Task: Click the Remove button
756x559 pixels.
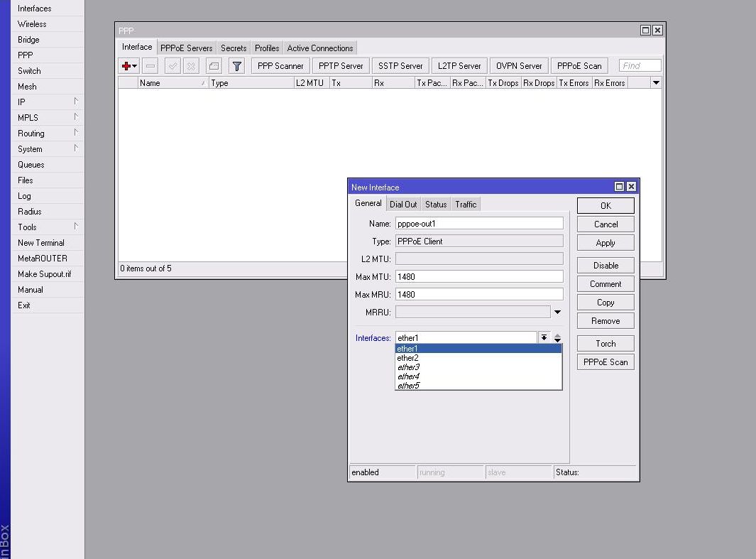Action: tap(606, 321)
